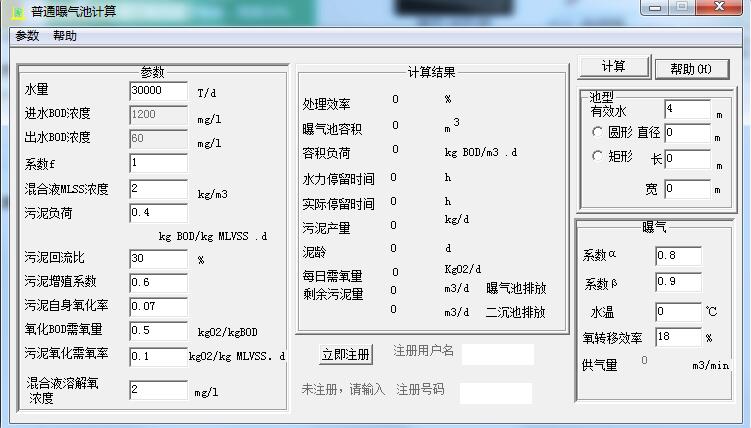Click the 注册号码 text box

496,393
